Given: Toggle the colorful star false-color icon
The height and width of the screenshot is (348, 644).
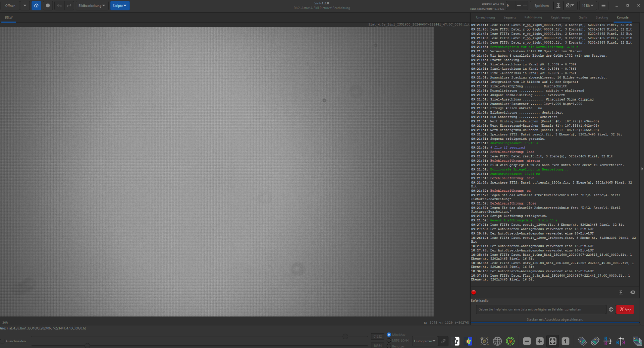Looking at the screenshot, I should [469, 341].
